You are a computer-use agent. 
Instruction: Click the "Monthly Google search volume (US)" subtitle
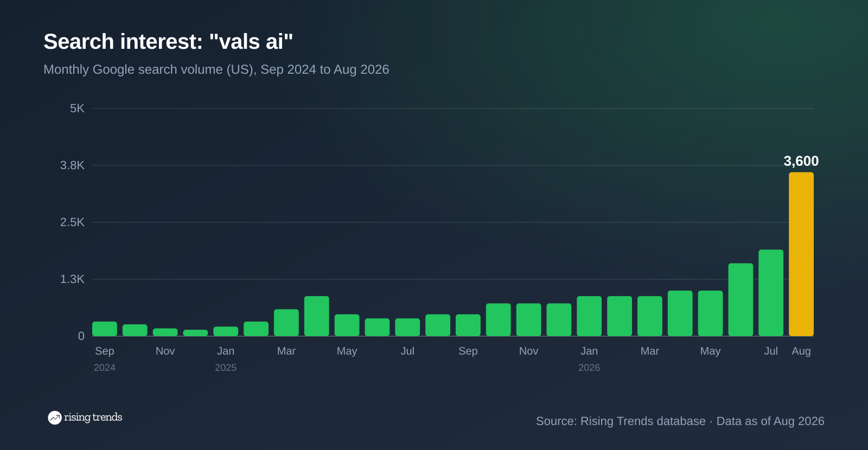216,69
